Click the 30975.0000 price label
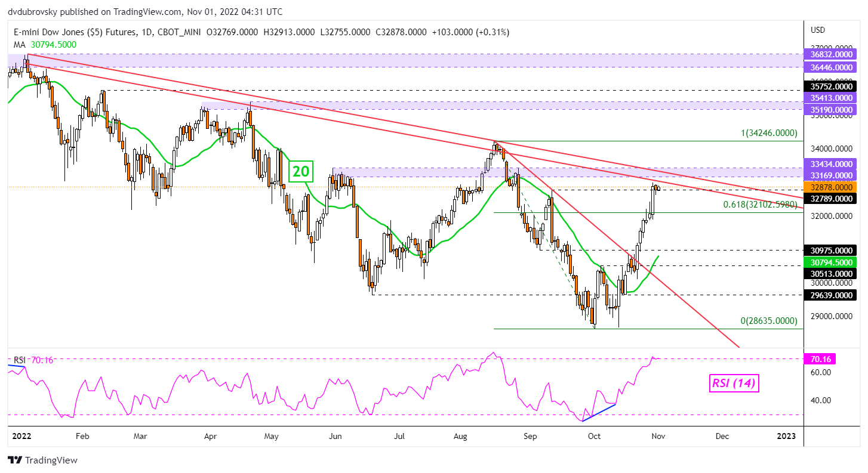Image resolution: width=868 pixels, height=473 pixels. click(831, 251)
